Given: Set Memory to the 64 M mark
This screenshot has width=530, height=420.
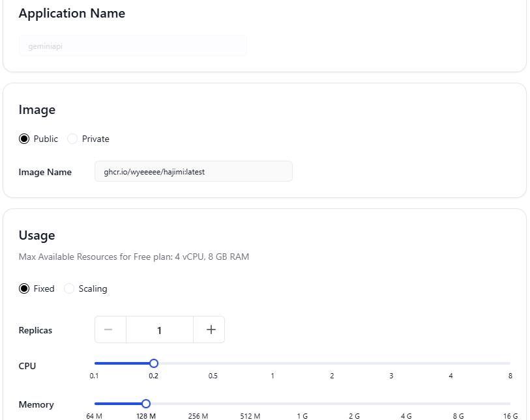Looking at the screenshot, I should pos(95,404).
